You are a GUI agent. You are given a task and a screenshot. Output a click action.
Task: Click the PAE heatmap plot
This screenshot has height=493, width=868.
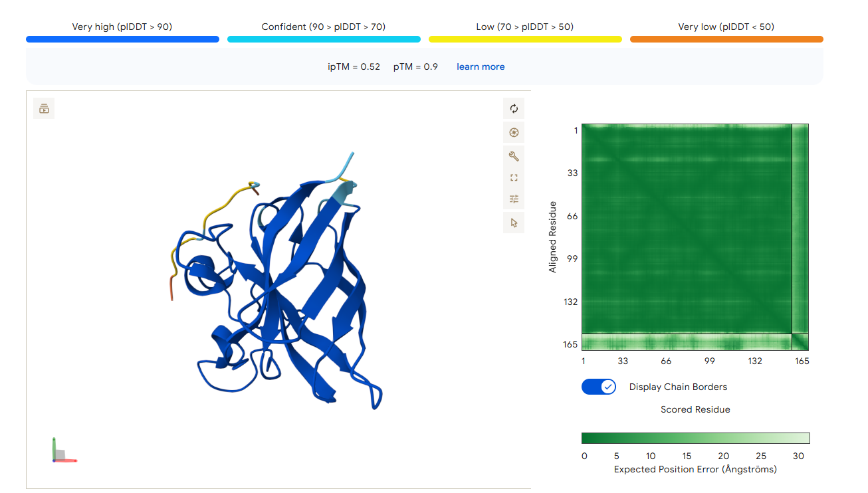tap(695, 237)
